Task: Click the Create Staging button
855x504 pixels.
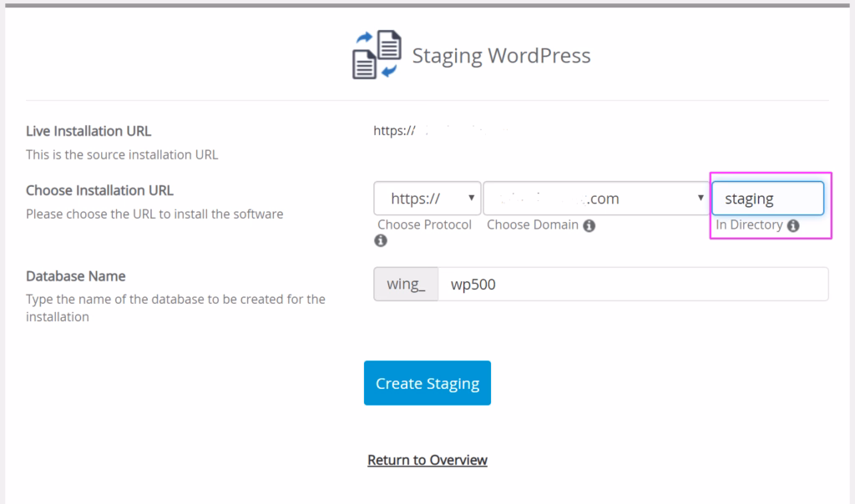Action: (427, 383)
